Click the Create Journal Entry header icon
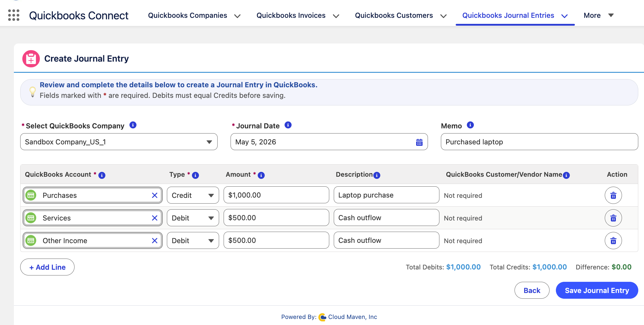The height and width of the screenshot is (325, 644). (x=31, y=59)
